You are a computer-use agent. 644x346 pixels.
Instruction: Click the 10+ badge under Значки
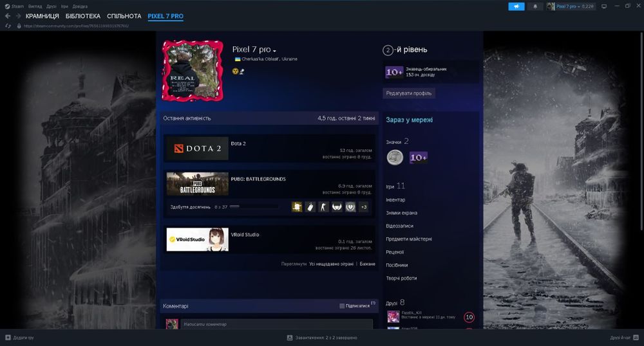click(x=418, y=158)
